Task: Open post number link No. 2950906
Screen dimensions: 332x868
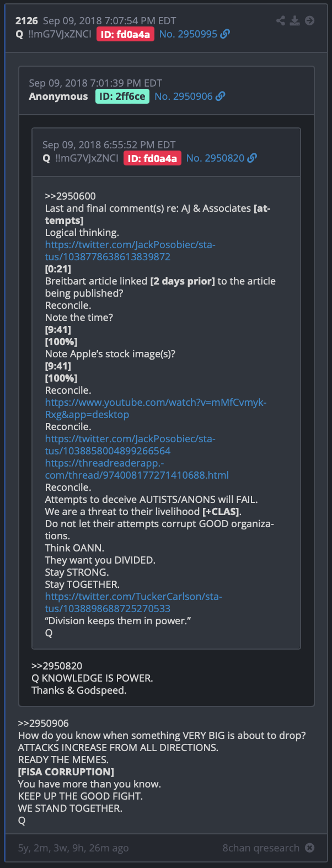Action: [x=184, y=97]
